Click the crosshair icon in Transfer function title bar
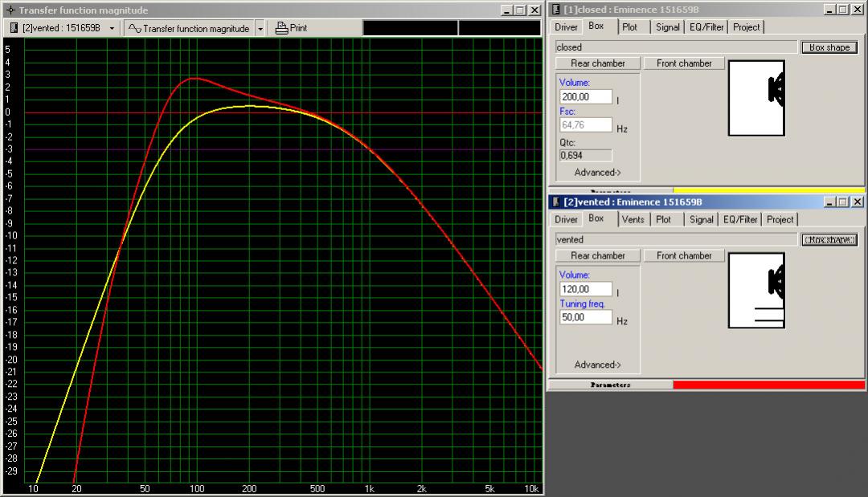The width and height of the screenshot is (868, 497). click(10, 10)
